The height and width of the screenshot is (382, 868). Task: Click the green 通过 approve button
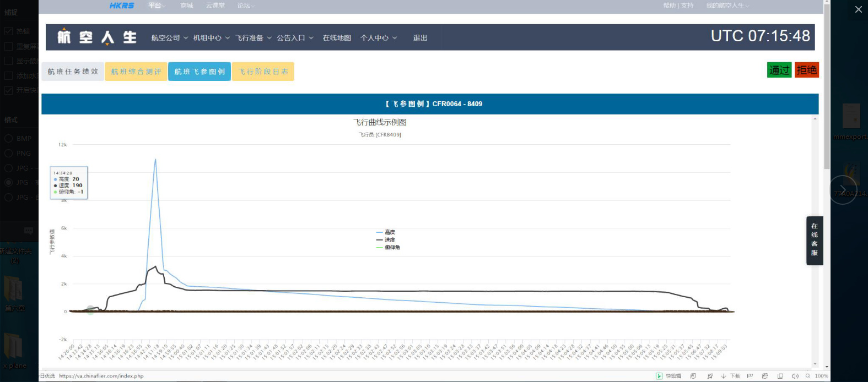pos(779,70)
